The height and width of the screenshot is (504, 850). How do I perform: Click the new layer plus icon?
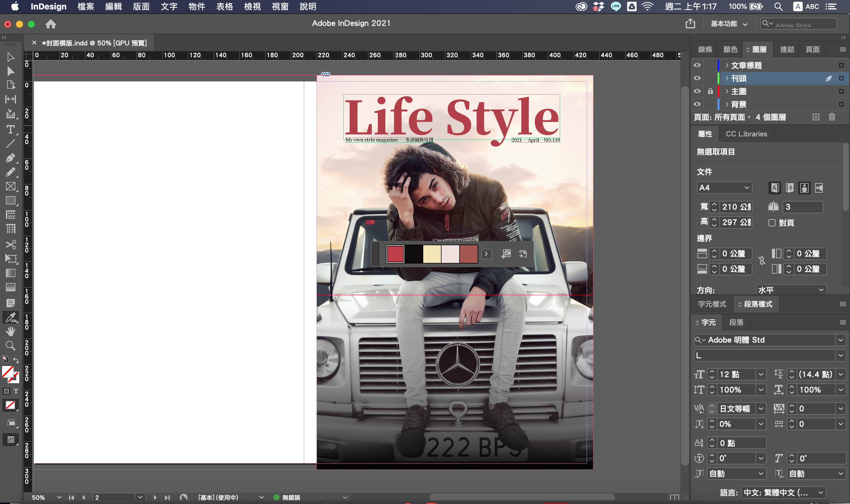[816, 117]
